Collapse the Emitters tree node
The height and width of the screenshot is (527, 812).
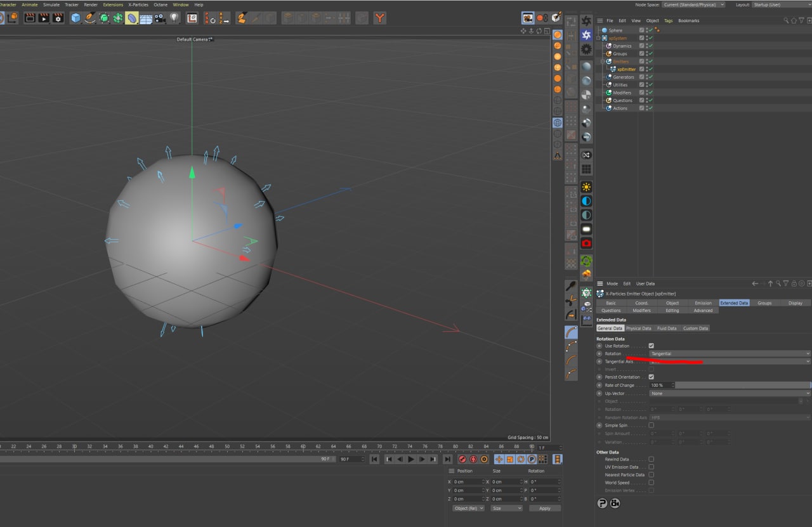(602, 62)
